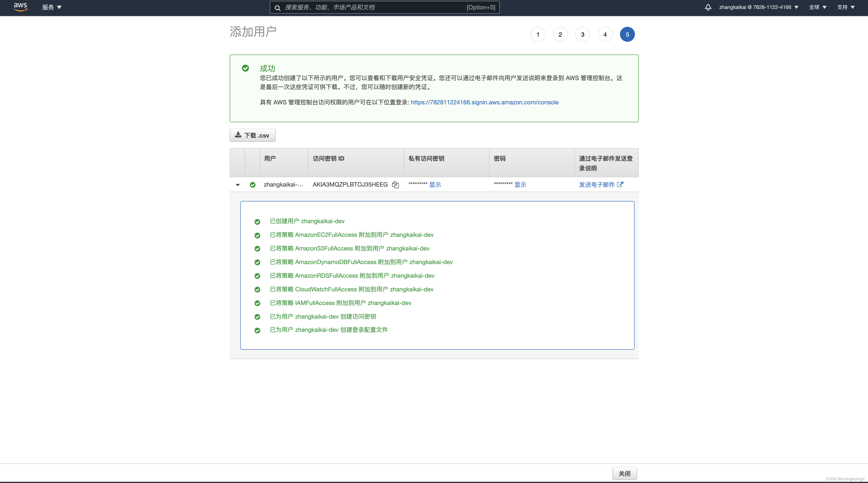Open the Support menu
This screenshot has height=483, width=868.
pos(846,7)
